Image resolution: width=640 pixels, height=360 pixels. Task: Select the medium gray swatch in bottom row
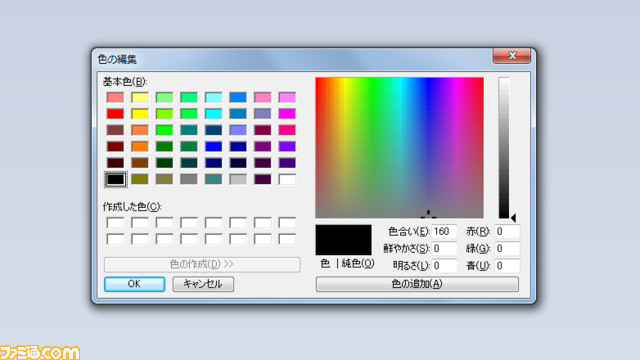pyautogui.click(x=189, y=179)
